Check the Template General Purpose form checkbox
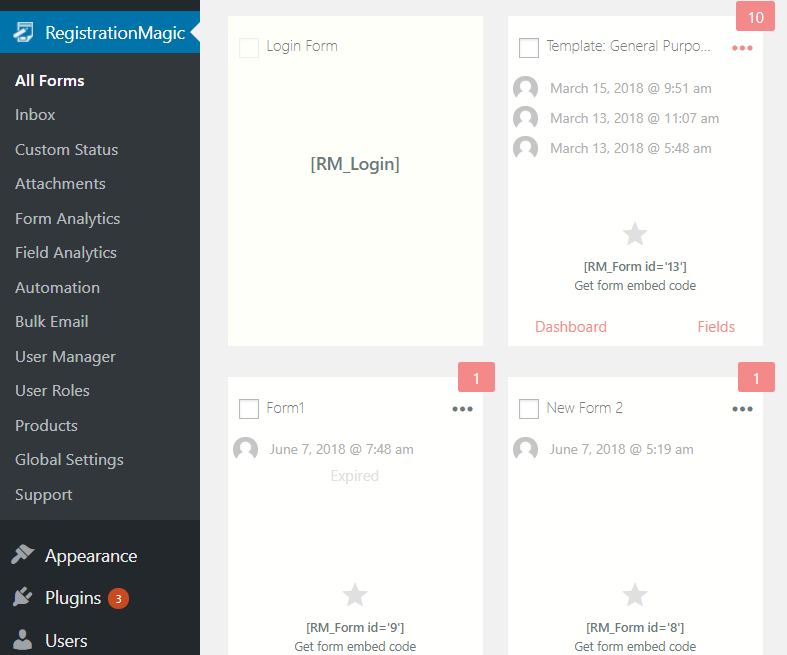787x655 pixels. click(x=529, y=48)
